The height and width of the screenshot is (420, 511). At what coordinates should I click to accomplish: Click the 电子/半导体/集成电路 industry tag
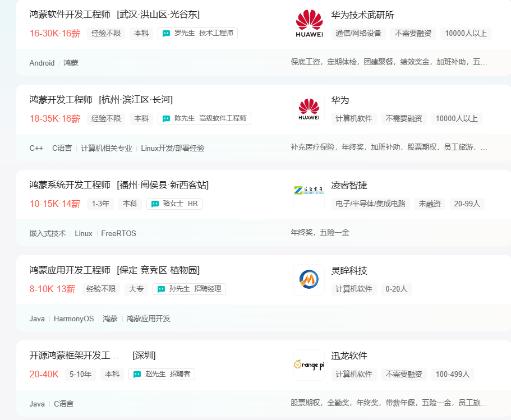tap(371, 204)
